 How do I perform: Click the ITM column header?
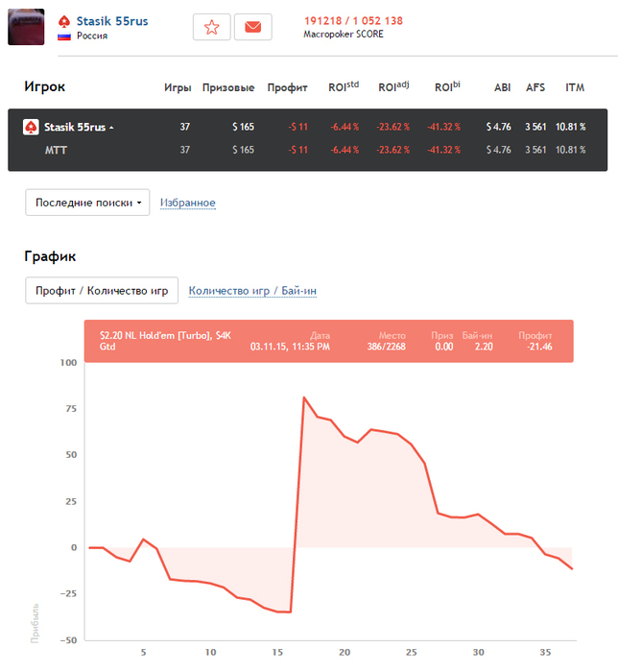tap(575, 87)
